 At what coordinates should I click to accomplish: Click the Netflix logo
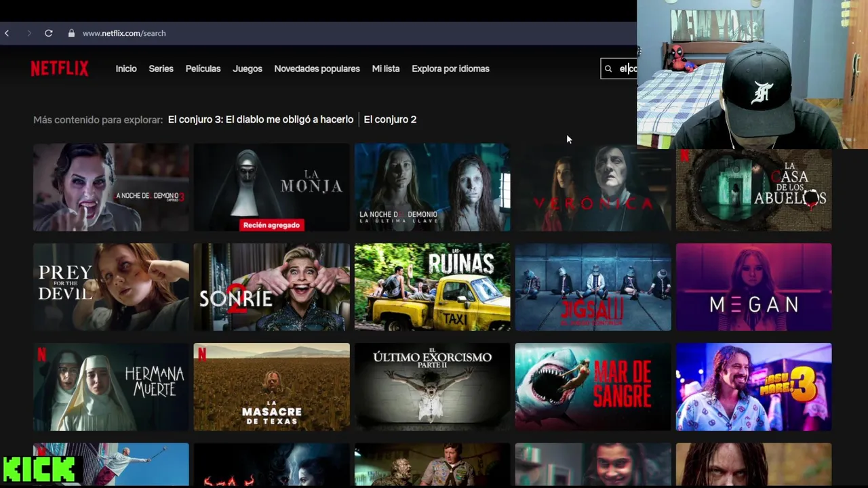coord(60,68)
